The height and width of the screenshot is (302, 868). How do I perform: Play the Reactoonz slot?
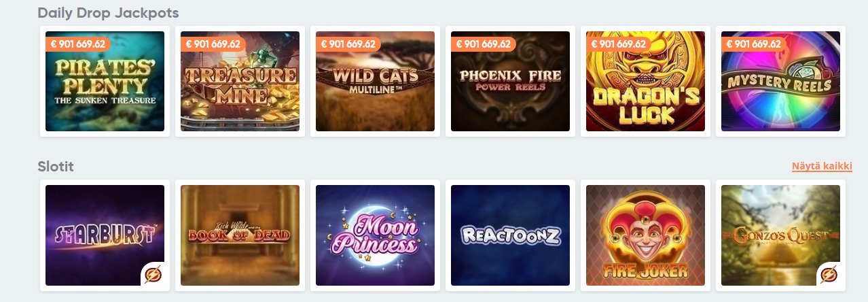pos(510,235)
